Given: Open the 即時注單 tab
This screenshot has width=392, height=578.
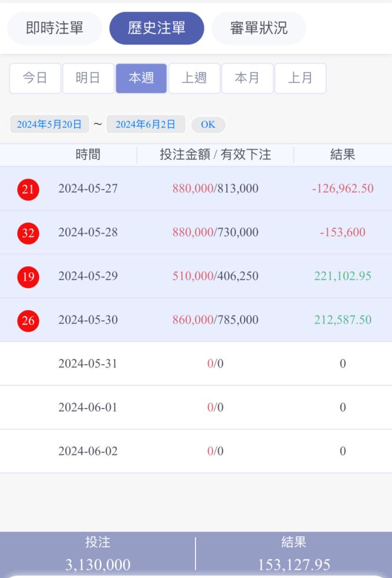Looking at the screenshot, I should (54, 28).
